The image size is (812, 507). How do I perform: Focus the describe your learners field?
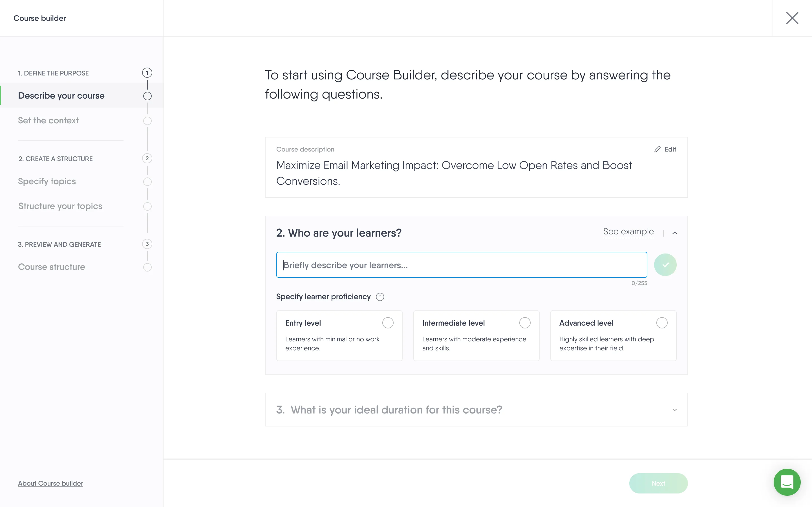coord(461,265)
